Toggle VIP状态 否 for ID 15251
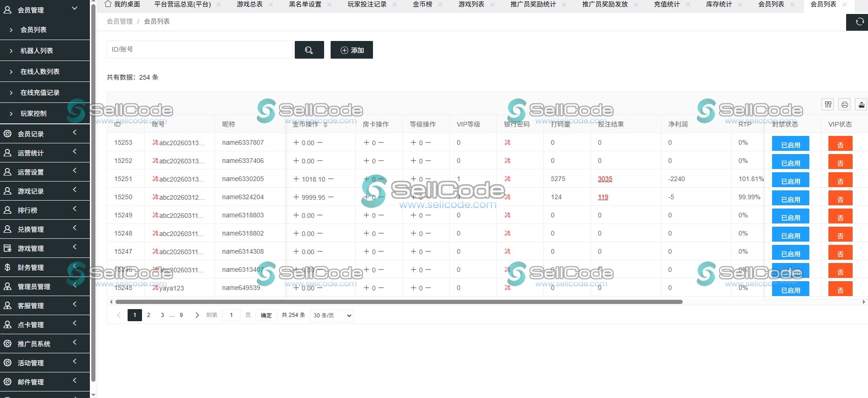 [840, 180]
